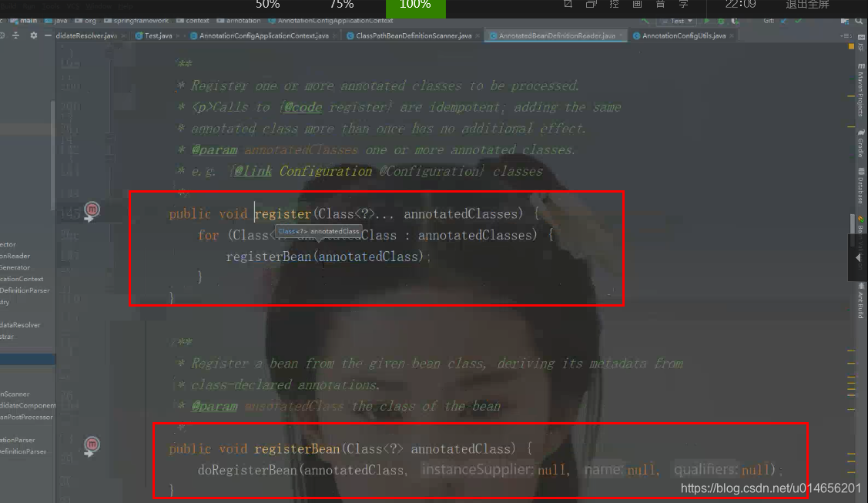Viewport: 868px width, 503px height.
Task: Click method gutter icon on register line
Action: tap(92, 211)
